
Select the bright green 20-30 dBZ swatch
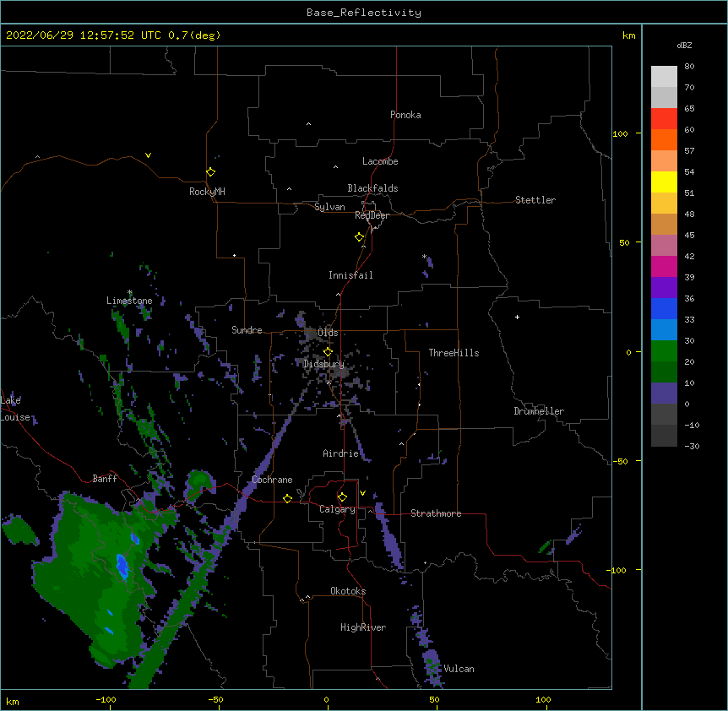[x=664, y=351]
